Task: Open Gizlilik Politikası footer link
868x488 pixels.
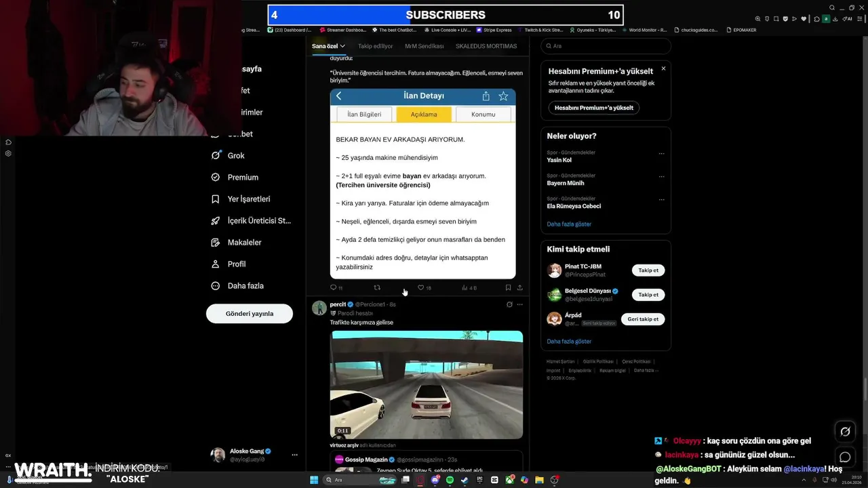Action: click(598, 361)
